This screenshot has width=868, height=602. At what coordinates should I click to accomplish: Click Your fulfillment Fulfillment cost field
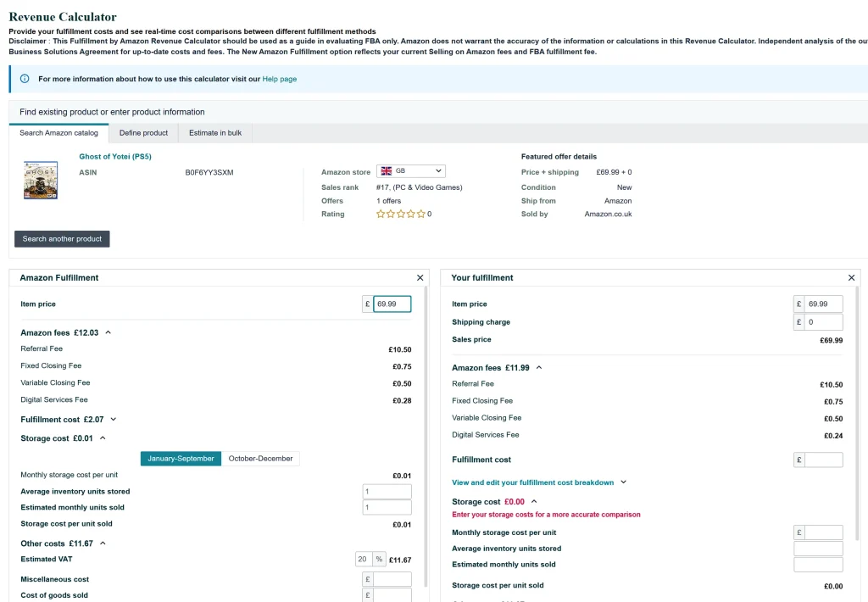click(x=823, y=460)
